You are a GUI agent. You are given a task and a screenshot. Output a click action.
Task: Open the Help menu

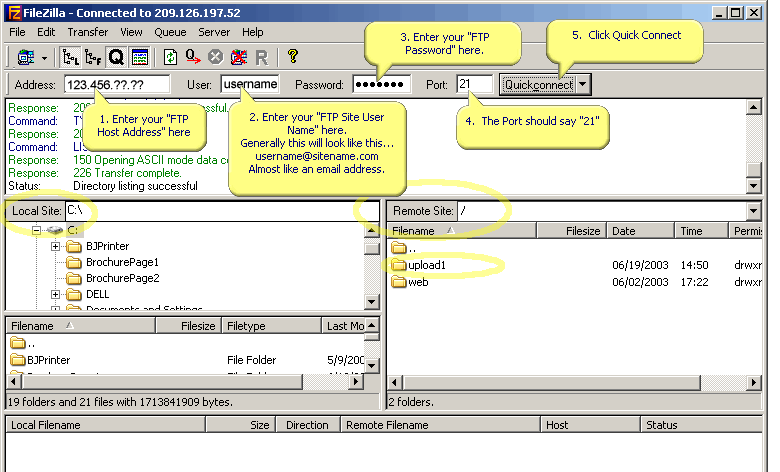[253, 32]
